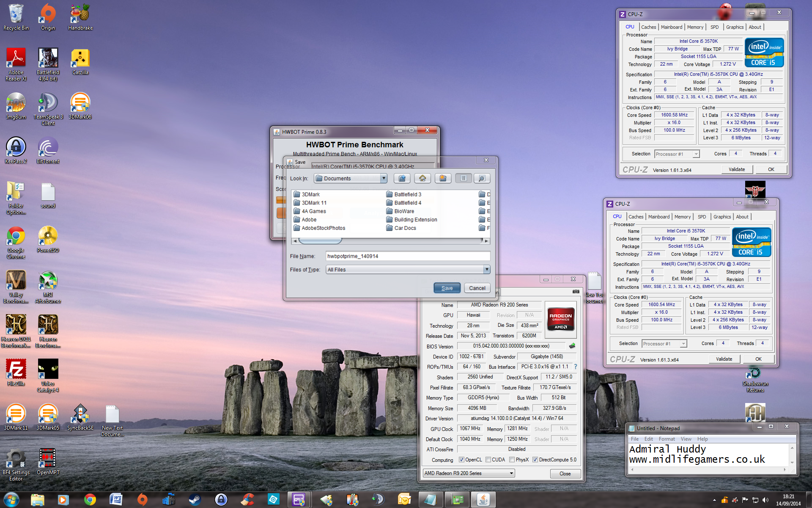This screenshot has height=508, width=812.
Task: Toggle OpenCL checkbox in GPU-Z
Action: point(461,460)
